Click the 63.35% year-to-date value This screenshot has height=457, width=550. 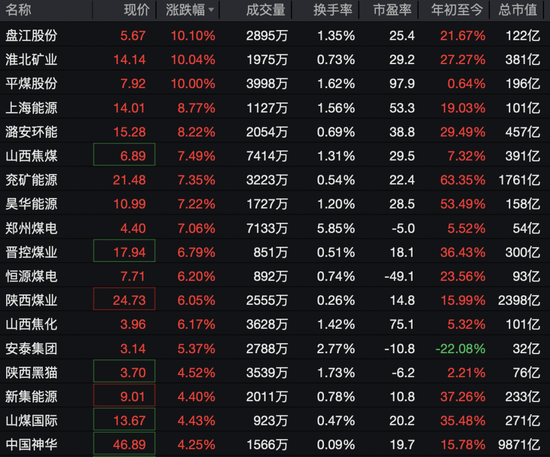coord(463,180)
